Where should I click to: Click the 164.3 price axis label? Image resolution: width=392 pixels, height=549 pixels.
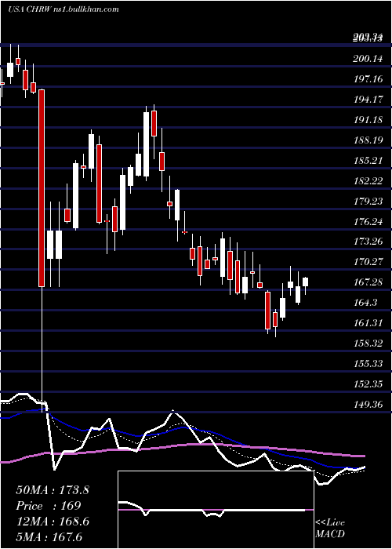pyautogui.click(x=365, y=302)
